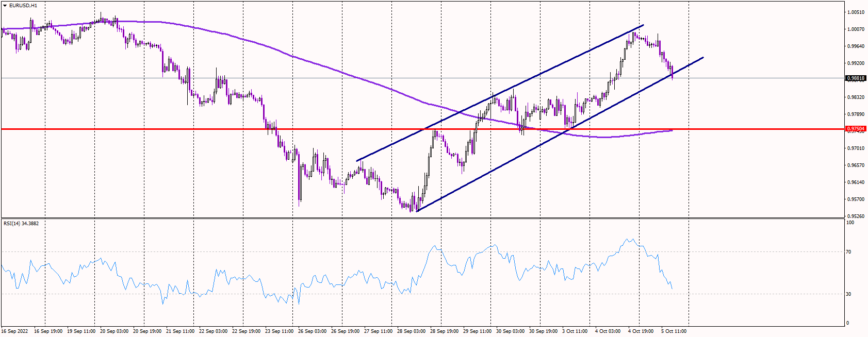Click the 0.97890 price scale value

[856, 114]
